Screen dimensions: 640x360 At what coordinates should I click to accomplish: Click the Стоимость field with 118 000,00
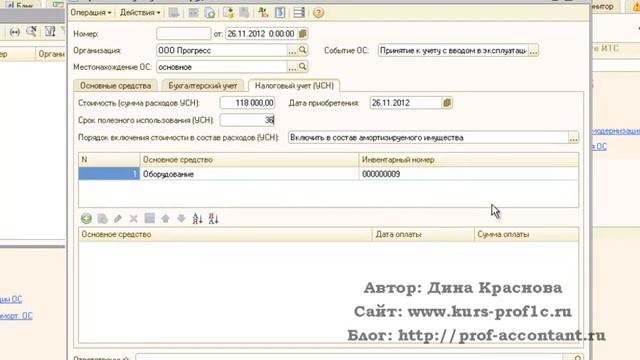point(247,103)
